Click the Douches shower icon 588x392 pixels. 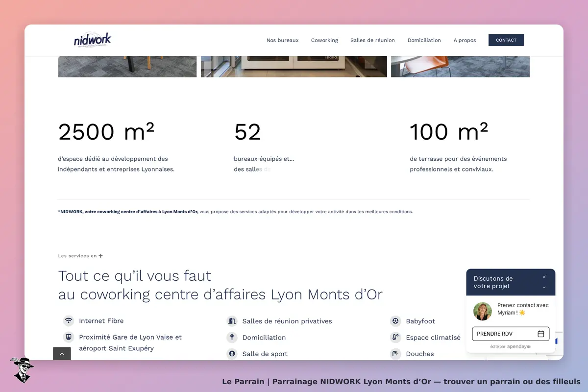[395, 353]
